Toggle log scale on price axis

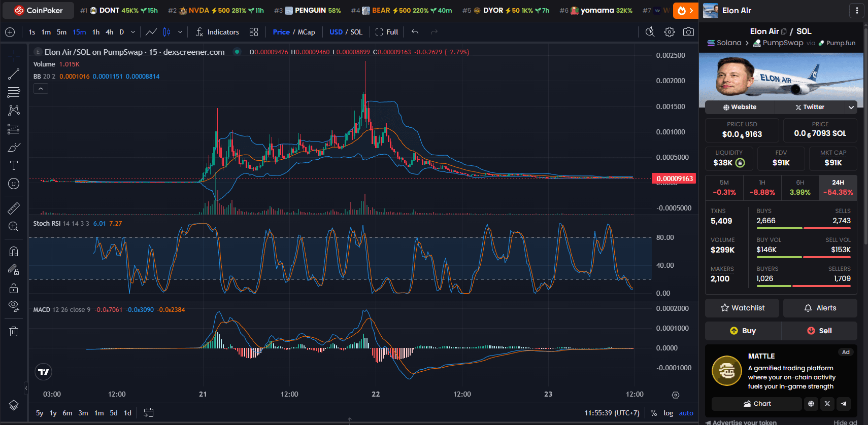pyautogui.click(x=668, y=413)
